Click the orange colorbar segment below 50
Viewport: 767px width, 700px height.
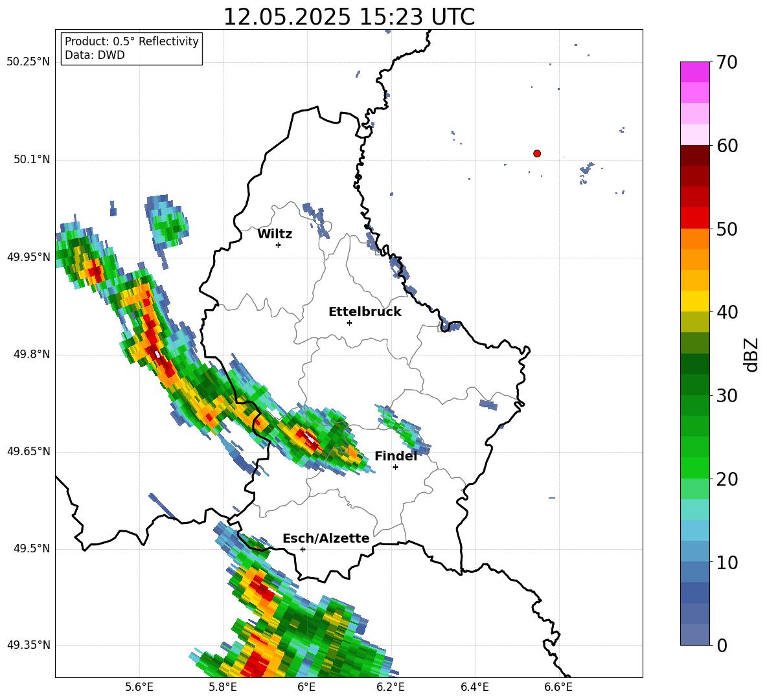point(694,238)
